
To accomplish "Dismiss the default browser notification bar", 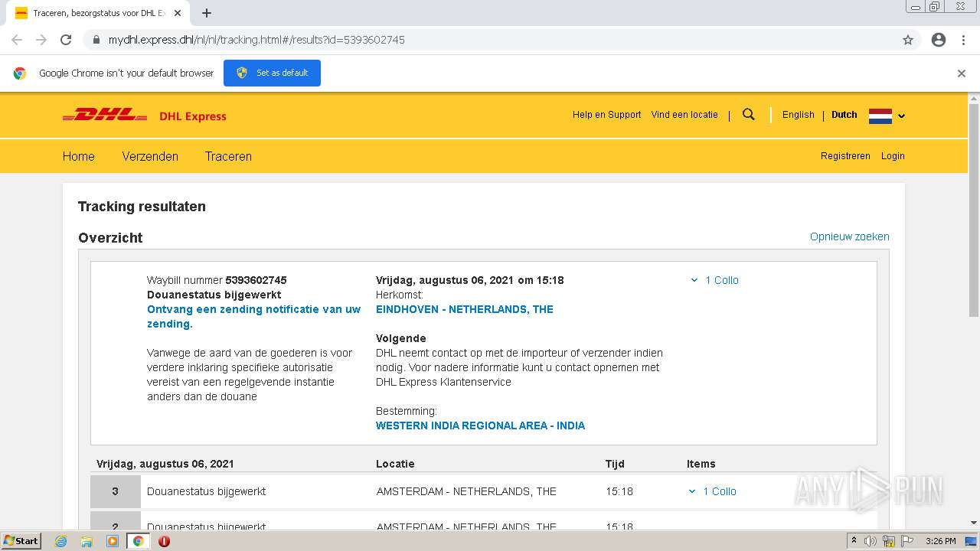I will [962, 73].
